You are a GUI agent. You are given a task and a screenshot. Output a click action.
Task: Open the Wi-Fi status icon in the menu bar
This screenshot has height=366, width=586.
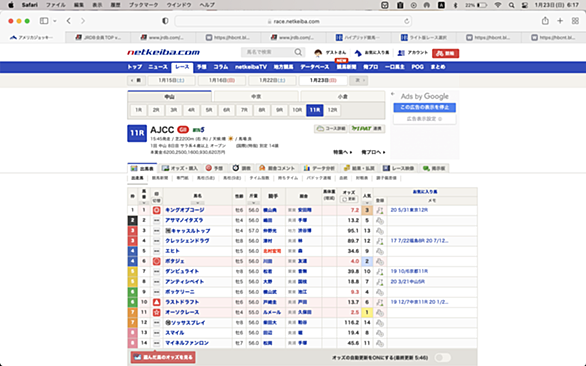(x=498, y=5)
